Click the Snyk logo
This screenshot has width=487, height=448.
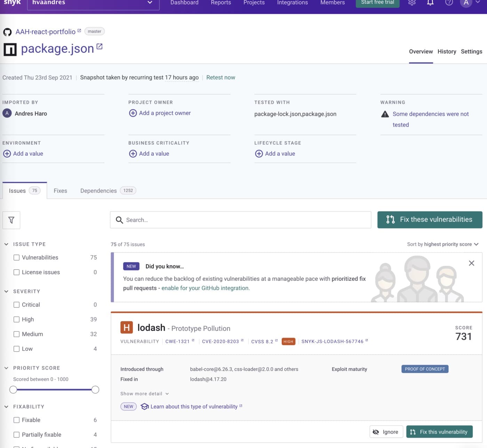13,2
